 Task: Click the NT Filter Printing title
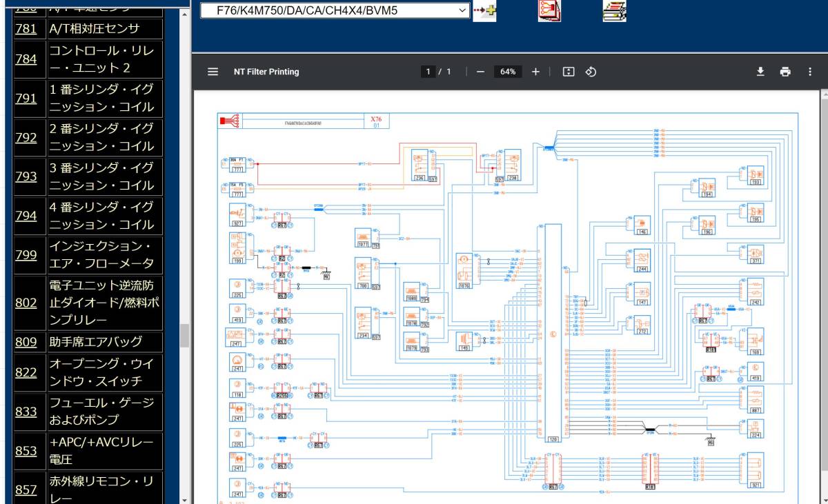tap(266, 72)
